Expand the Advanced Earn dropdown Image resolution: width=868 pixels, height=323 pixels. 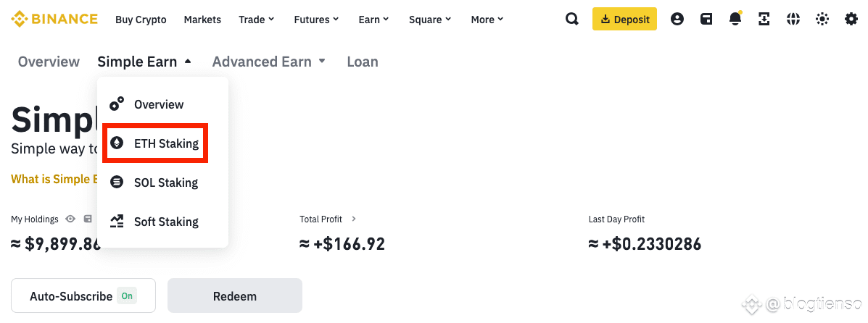269,62
